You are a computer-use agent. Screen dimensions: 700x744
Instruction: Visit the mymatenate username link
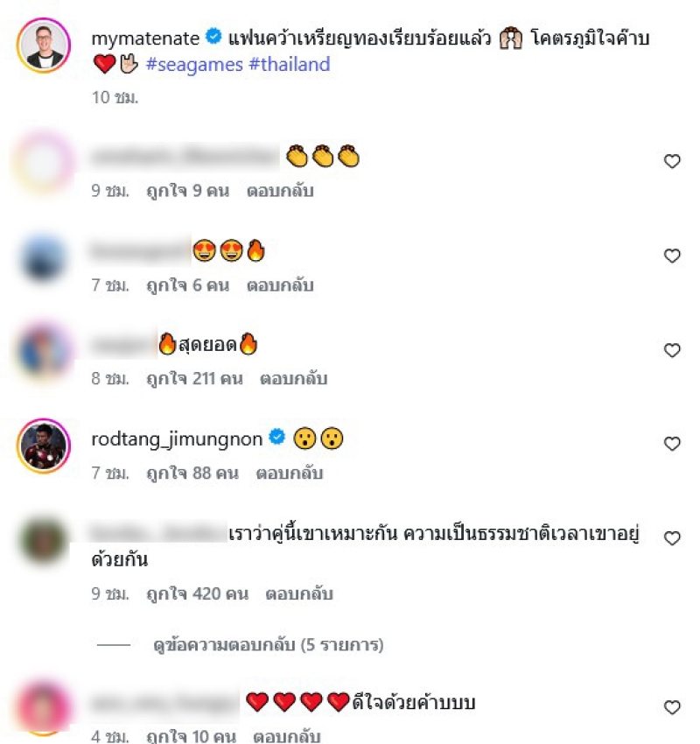145,38
